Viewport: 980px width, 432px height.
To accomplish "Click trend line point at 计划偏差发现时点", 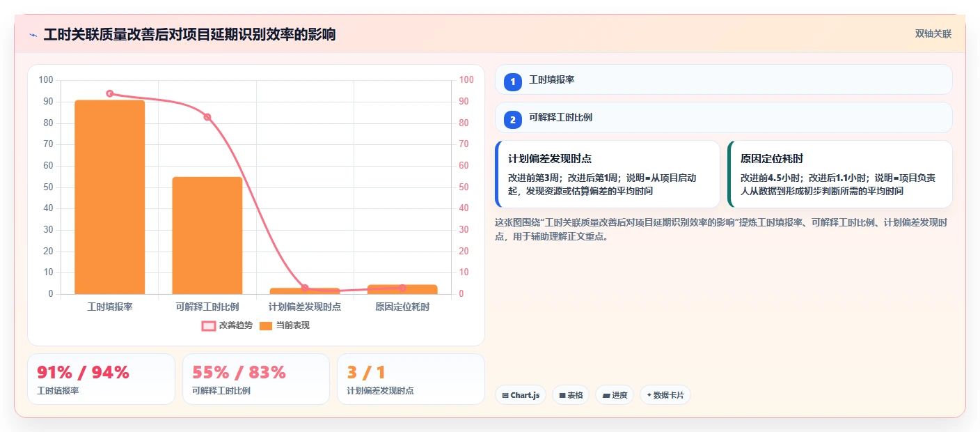I will pos(305,288).
